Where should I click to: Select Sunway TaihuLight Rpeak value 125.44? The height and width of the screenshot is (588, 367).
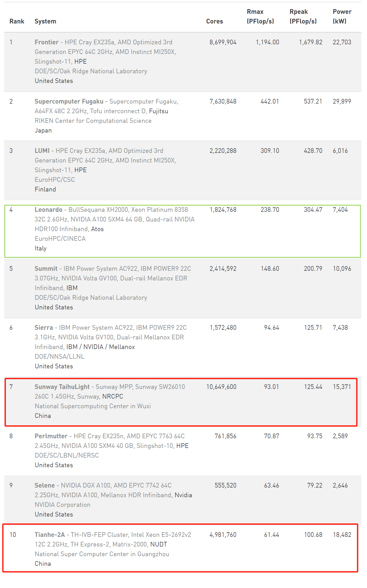pos(313,387)
